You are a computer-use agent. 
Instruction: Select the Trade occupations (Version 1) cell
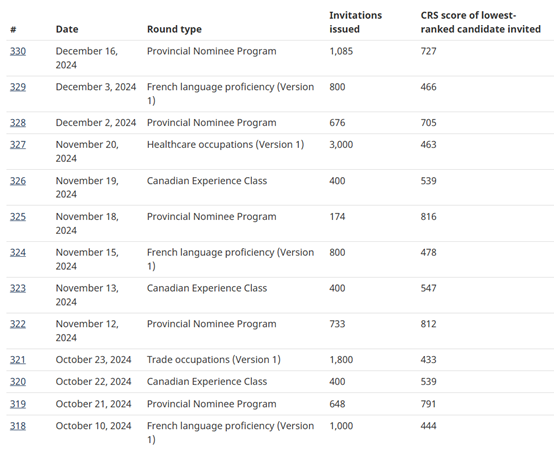point(214,360)
